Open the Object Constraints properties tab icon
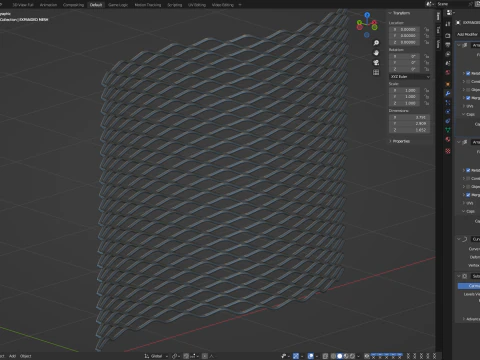Viewport: 480px width, 360px height. pyautogui.click(x=448, y=121)
